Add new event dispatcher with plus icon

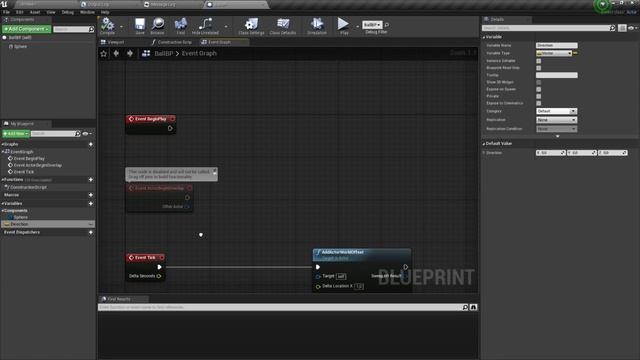[91, 232]
